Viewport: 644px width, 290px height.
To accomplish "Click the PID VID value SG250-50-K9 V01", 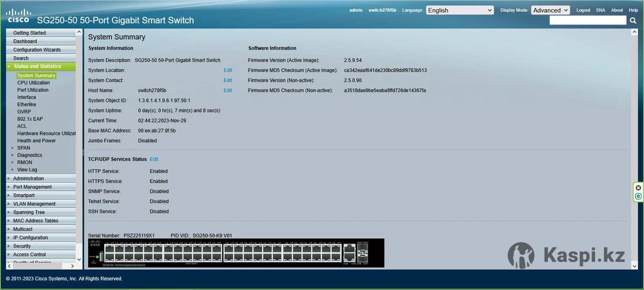I will coord(212,236).
